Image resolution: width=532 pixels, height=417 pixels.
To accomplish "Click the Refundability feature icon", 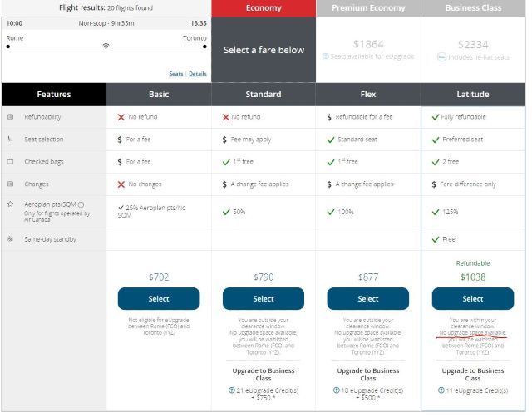I will [x=10, y=117].
